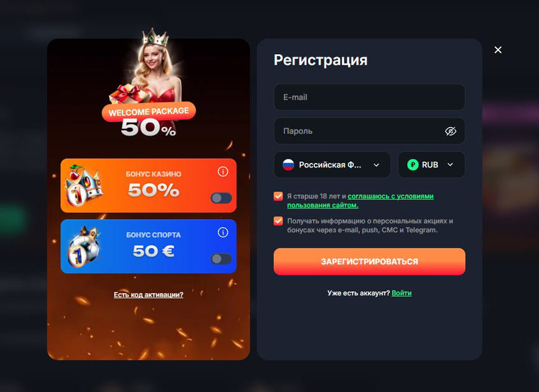Click the E-mail input field

click(x=370, y=97)
